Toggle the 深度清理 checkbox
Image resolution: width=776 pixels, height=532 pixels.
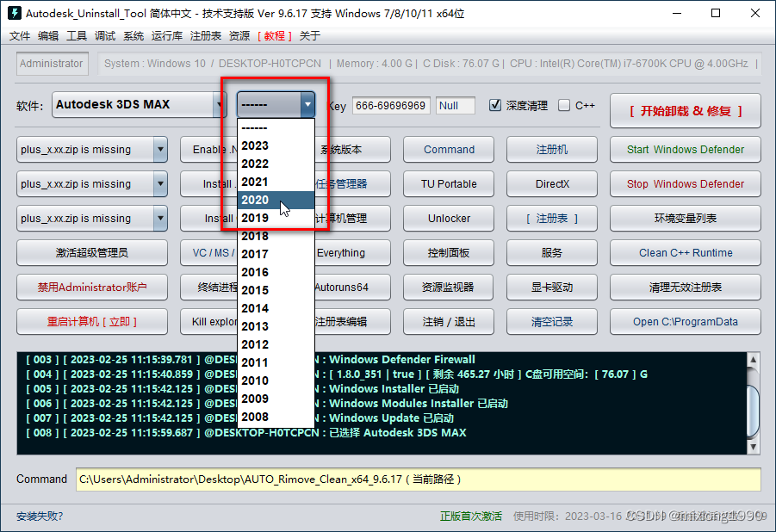point(495,105)
